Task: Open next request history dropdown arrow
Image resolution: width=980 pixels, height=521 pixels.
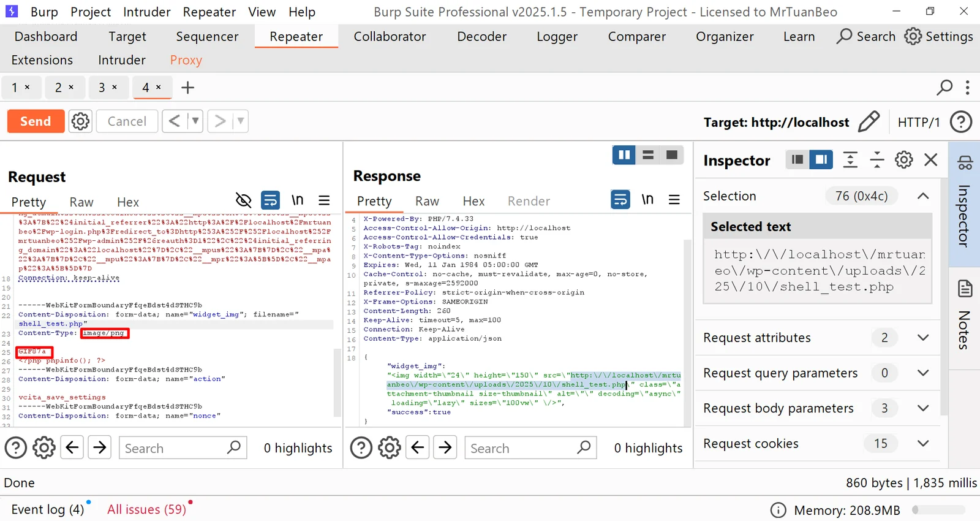Action: tap(241, 121)
